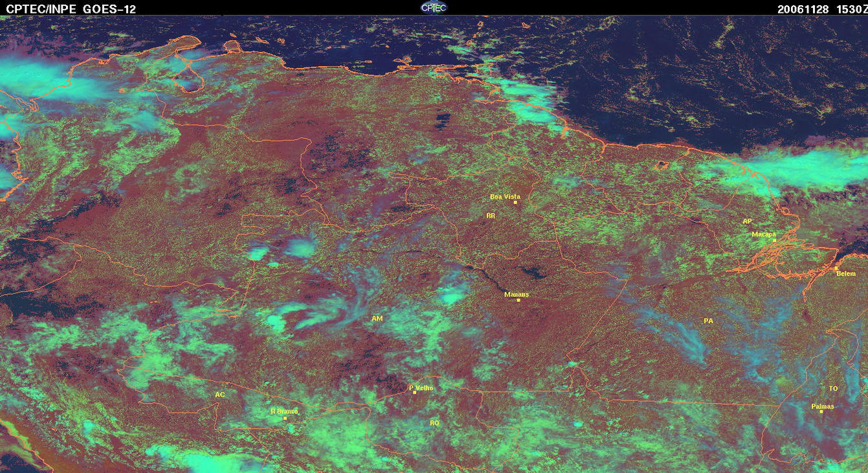
Task: Click the P Velho city label
Action: 421,387
